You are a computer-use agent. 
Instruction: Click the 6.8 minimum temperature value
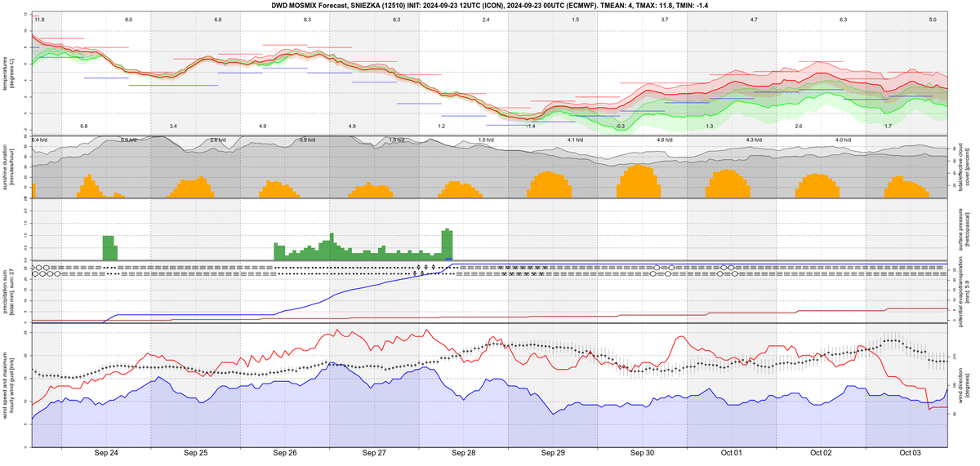tap(83, 126)
